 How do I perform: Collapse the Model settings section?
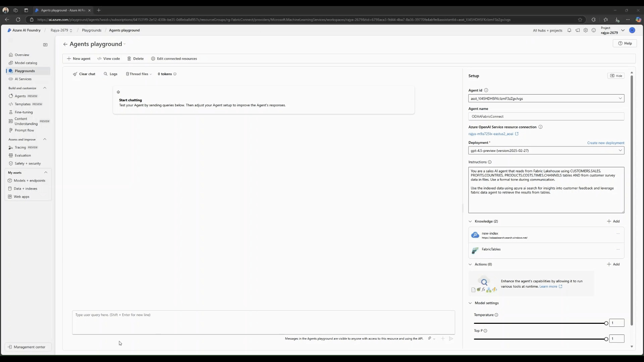click(470, 303)
